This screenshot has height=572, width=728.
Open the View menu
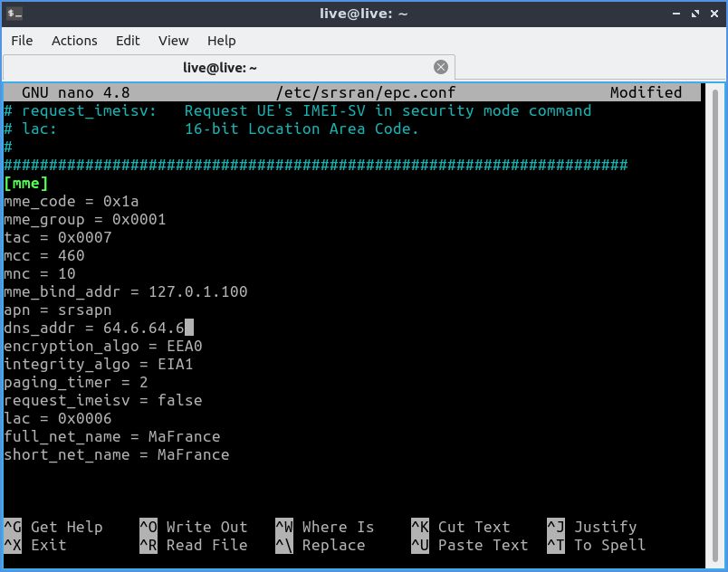(x=173, y=41)
